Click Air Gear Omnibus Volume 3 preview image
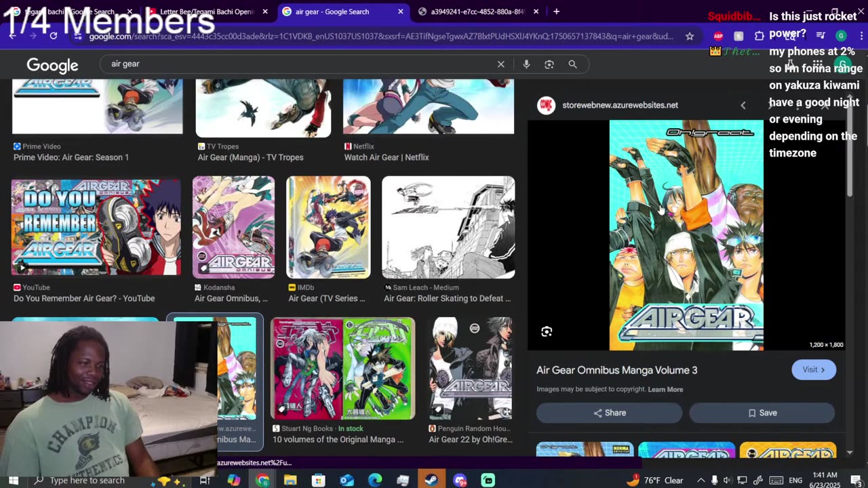868x488 pixels. pyautogui.click(x=686, y=235)
